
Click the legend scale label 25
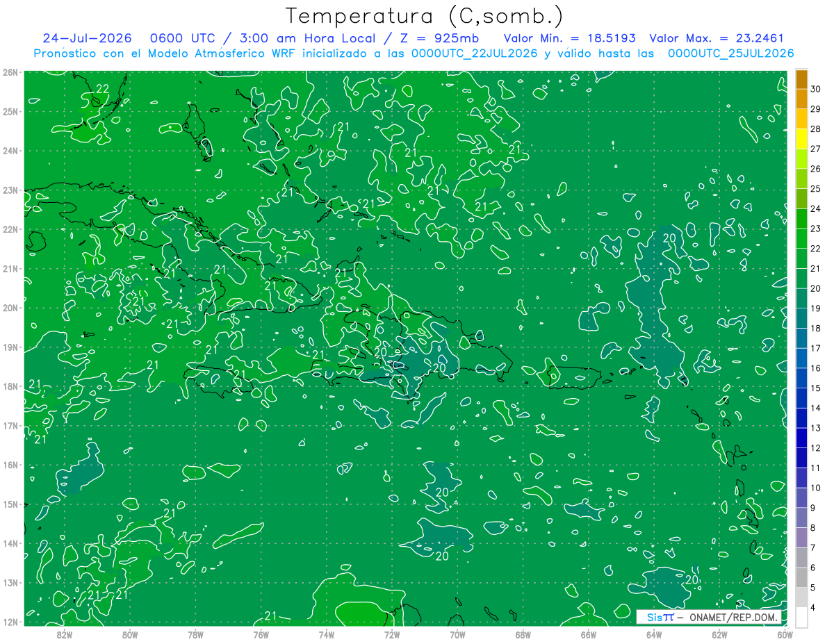click(815, 189)
